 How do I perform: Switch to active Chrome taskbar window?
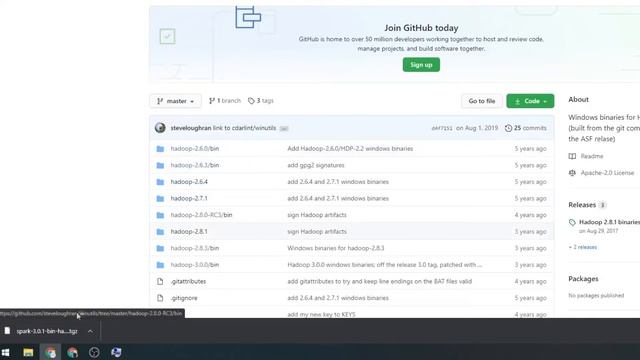click(50, 352)
